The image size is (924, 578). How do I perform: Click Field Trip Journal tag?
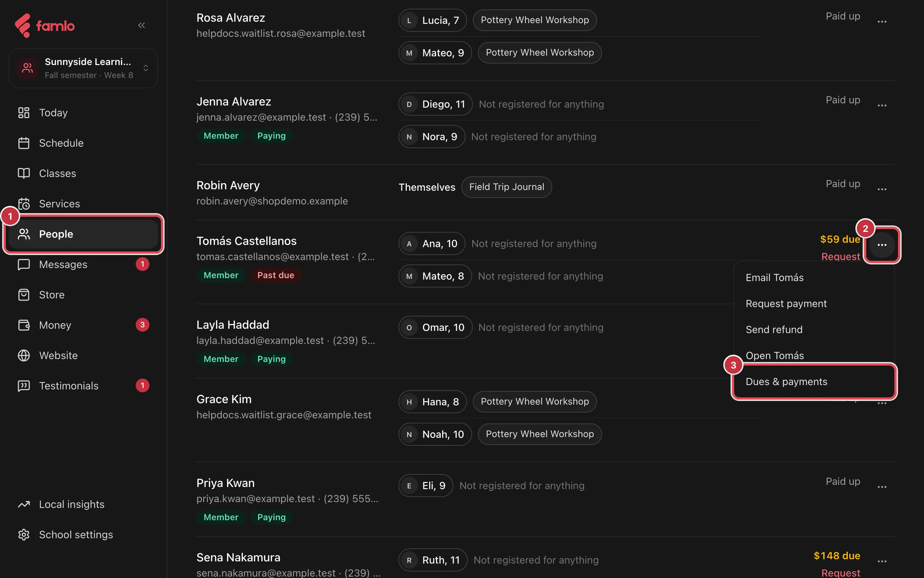506,187
